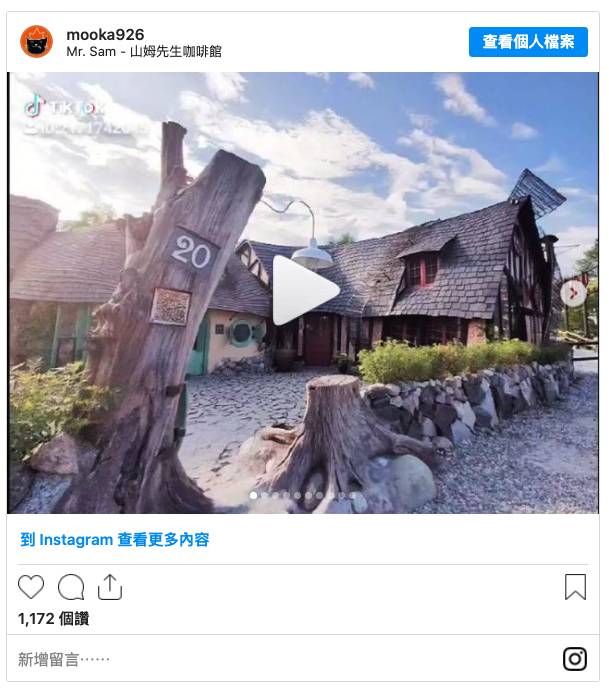Go to the next carousel slide using the arrow
This screenshot has width=609, height=691.
pyautogui.click(x=573, y=293)
